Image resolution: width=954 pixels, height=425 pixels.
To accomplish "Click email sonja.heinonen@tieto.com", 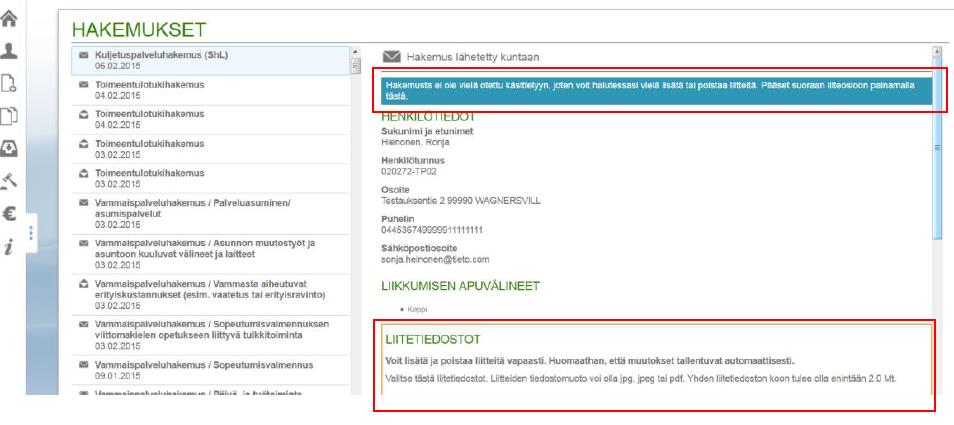I will pyautogui.click(x=435, y=260).
